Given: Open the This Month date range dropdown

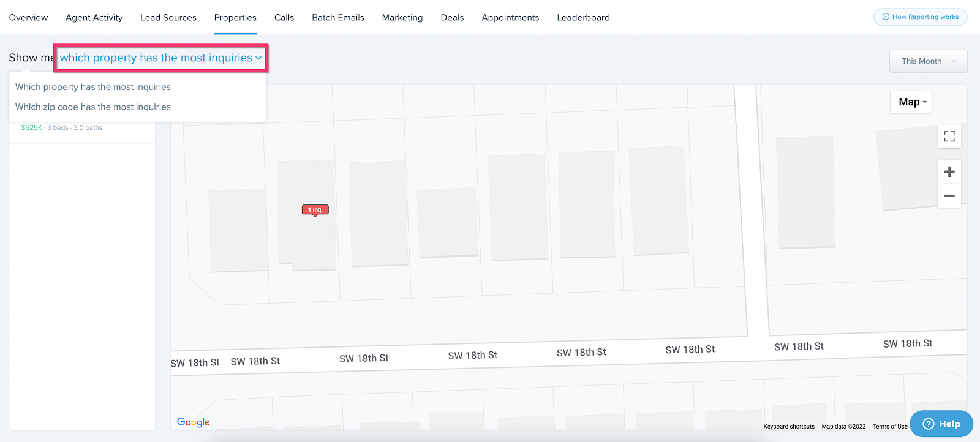Looking at the screenshot, I should 928,61.
